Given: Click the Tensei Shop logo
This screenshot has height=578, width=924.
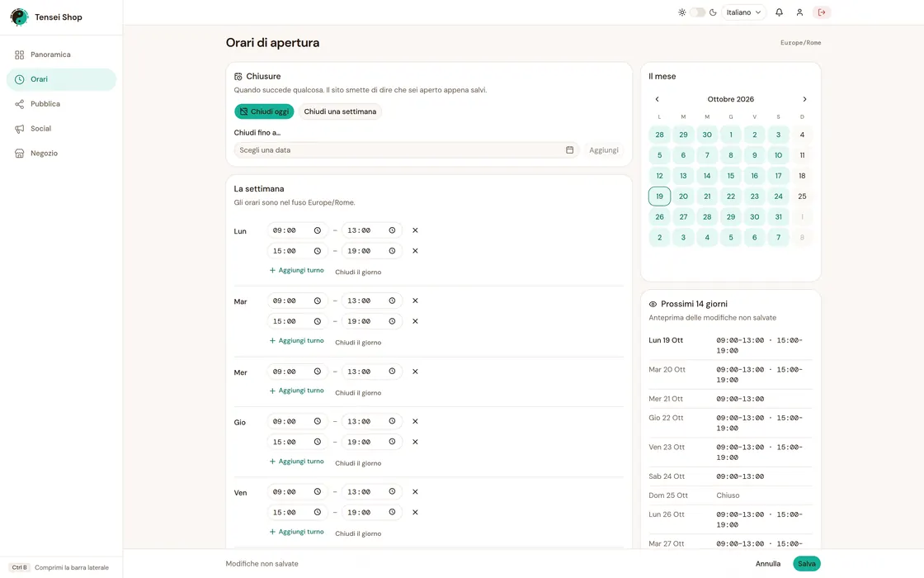Looking at the screenshot, I should click(x=20, y=17).
